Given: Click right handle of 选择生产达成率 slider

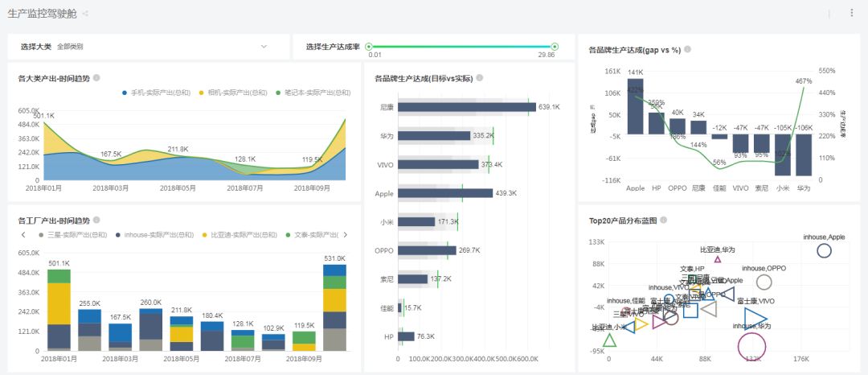Looking at the screenshot, I should pos(555,47).
